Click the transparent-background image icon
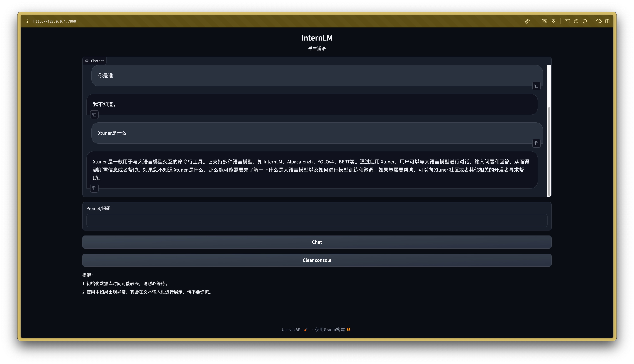 tap(544, 21)
